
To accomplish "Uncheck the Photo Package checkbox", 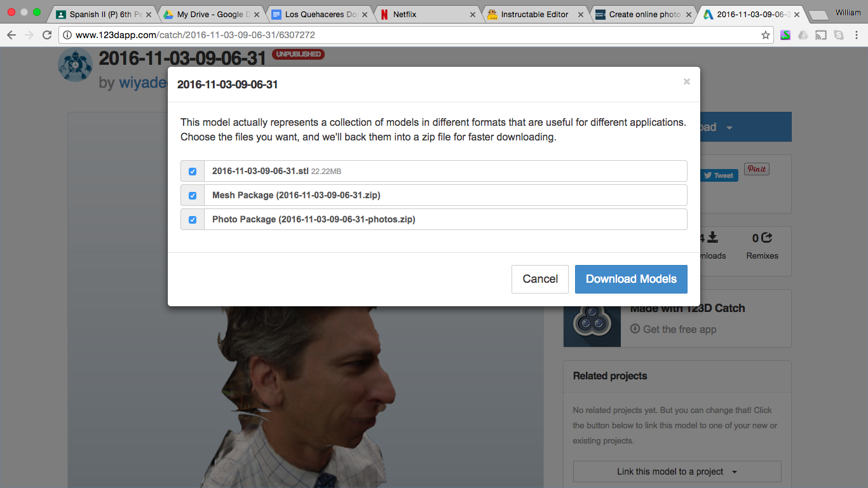I will tap(193, 220).
